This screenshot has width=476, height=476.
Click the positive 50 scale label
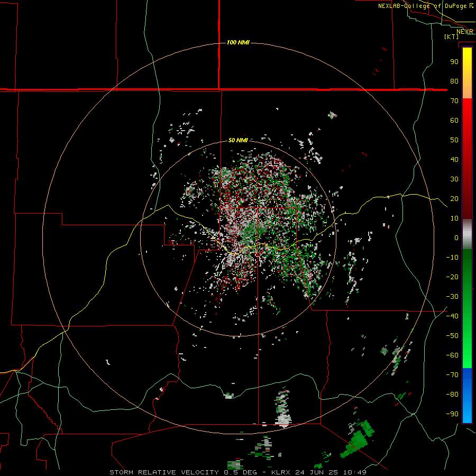point(454,140)
